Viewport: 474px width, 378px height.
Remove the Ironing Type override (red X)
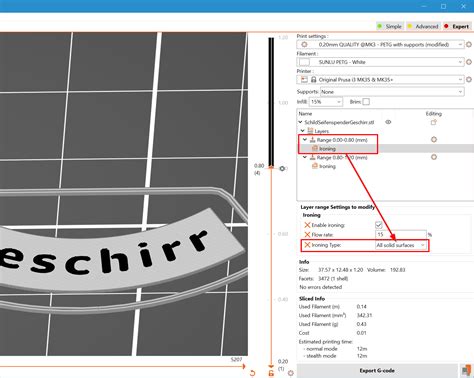307,245
